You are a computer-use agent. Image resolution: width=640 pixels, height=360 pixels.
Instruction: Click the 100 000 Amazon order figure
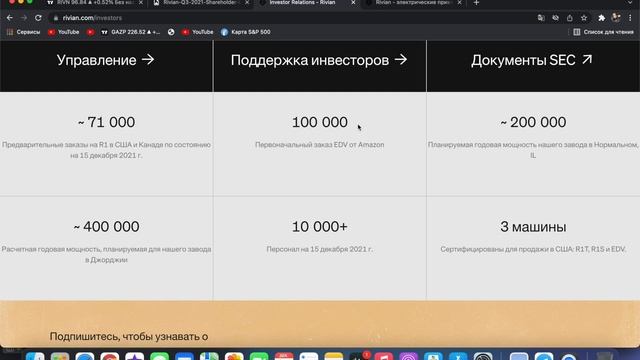coord(320,122)
